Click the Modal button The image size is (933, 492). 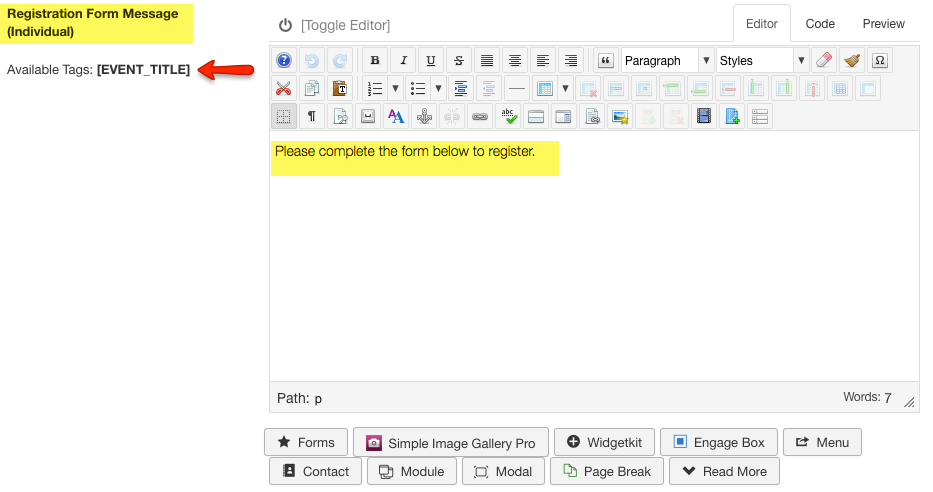tap(503, 471)
